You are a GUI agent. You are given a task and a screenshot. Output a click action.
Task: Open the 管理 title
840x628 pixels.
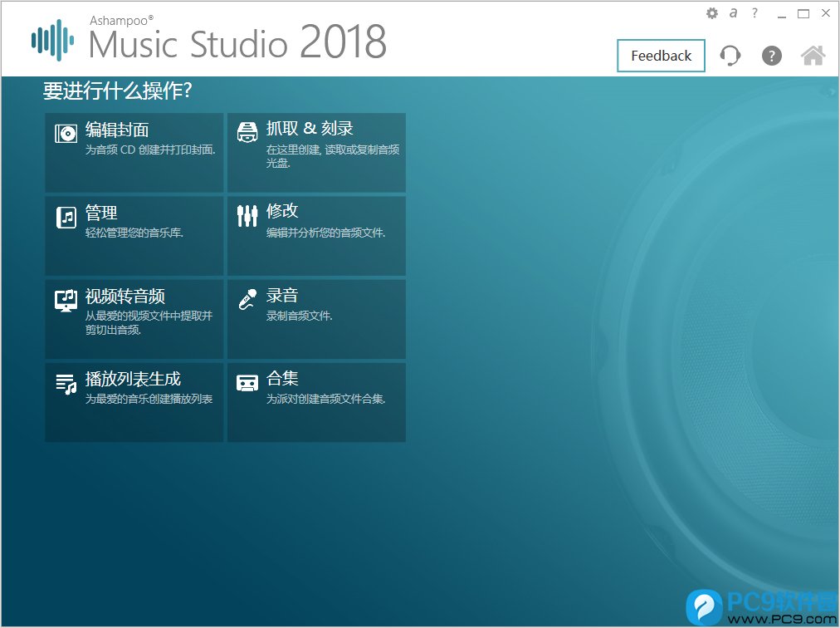point(101,213)
